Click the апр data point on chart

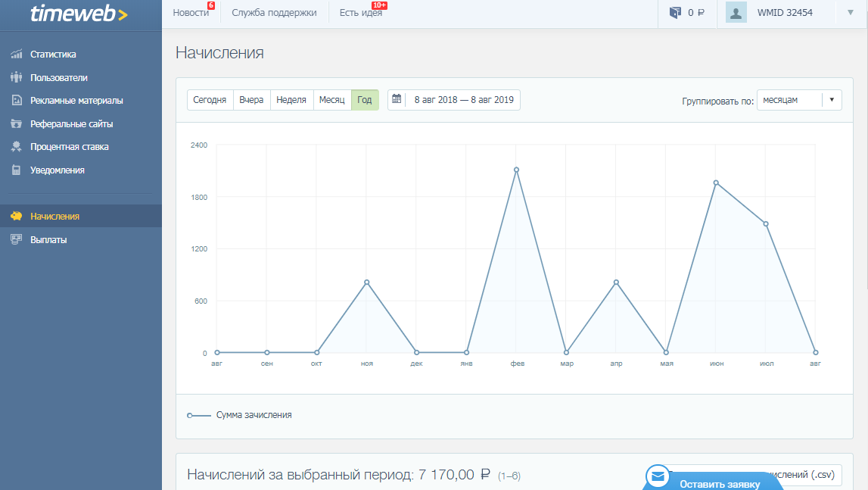click(x=616, y=282)
